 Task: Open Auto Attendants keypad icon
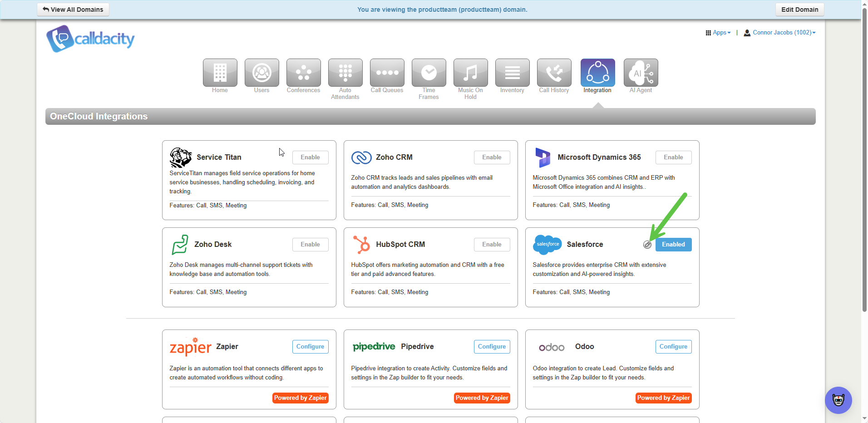point(345,73)
